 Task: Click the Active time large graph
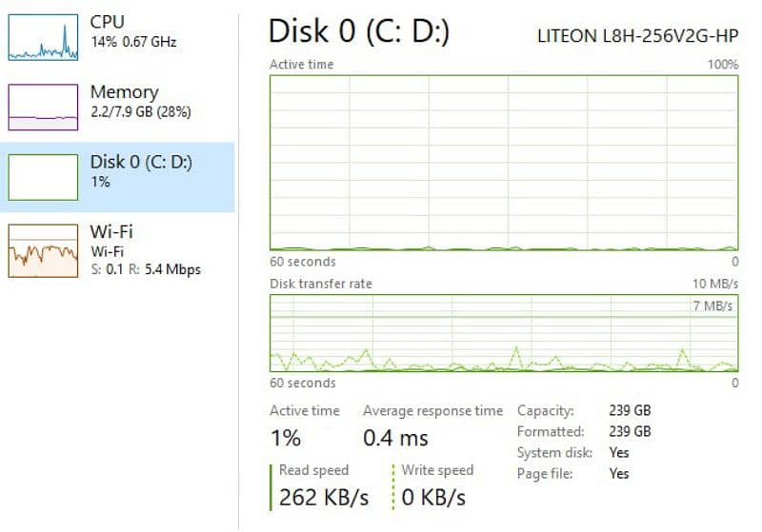504,162
